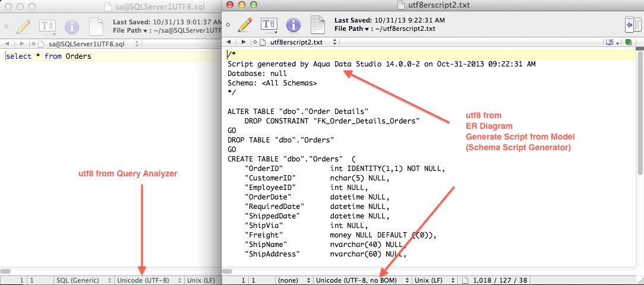Click the "OrderID" column definition line
The width and height of the screenshot is (644, 285).
(x=345, y=169)
